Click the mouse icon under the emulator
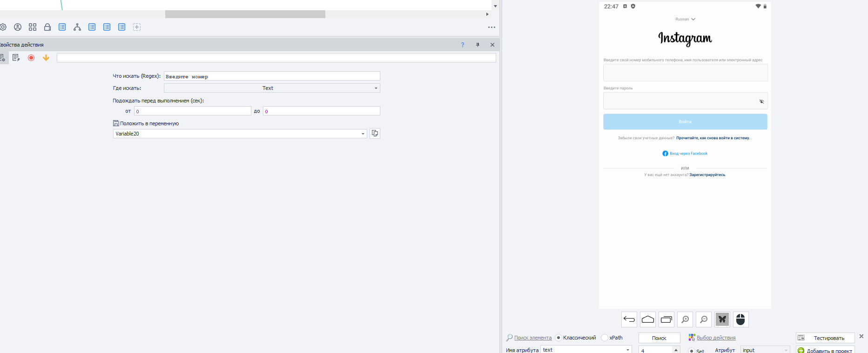This screenshot has height=353, width=868. (741, 319)
